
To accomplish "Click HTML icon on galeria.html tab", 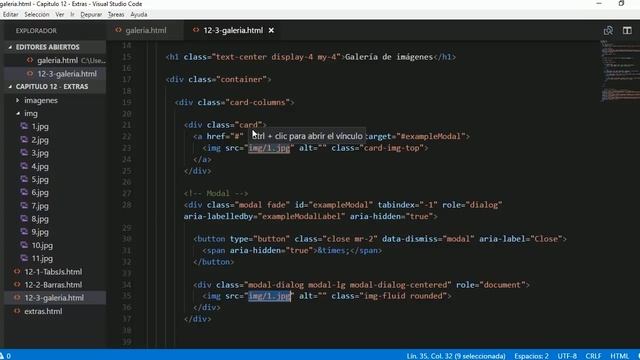I will (118, 30).
